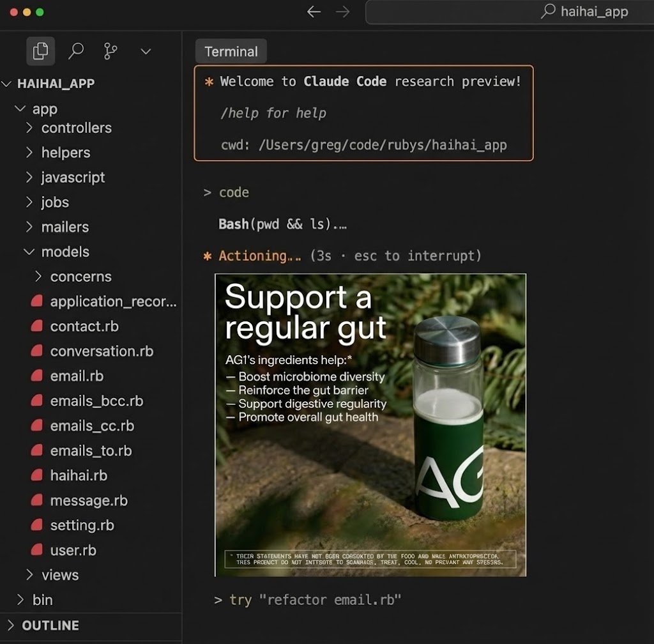Click Ruby icon beside user.rb

pos(36,549)
